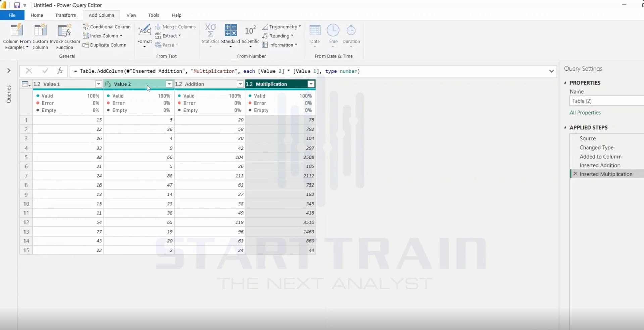Delete the Inserted Multiplication step

click(575, 174)
